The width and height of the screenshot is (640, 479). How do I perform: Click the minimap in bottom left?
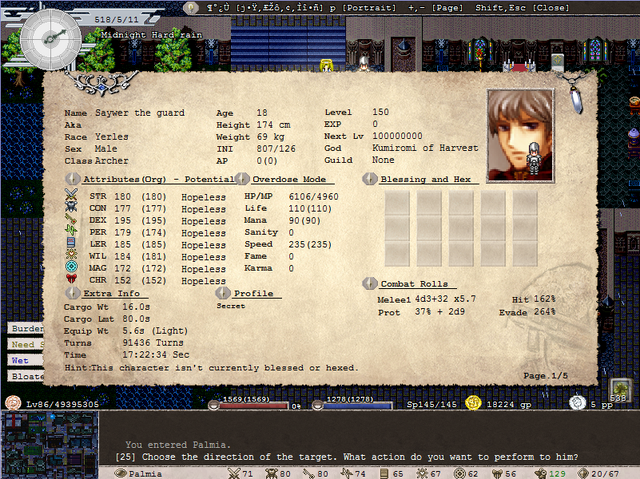point(49,445)
